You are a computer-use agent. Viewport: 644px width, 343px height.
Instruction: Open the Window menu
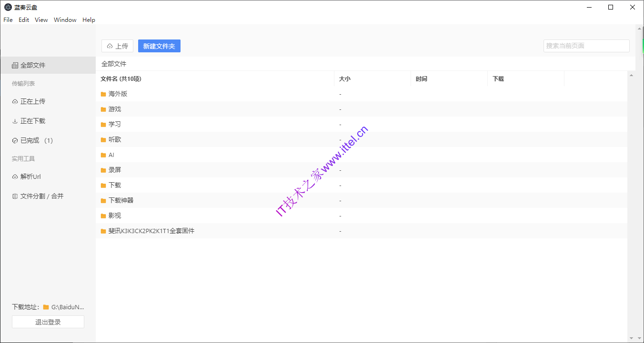pyautogui.click(x=65, y=20)
